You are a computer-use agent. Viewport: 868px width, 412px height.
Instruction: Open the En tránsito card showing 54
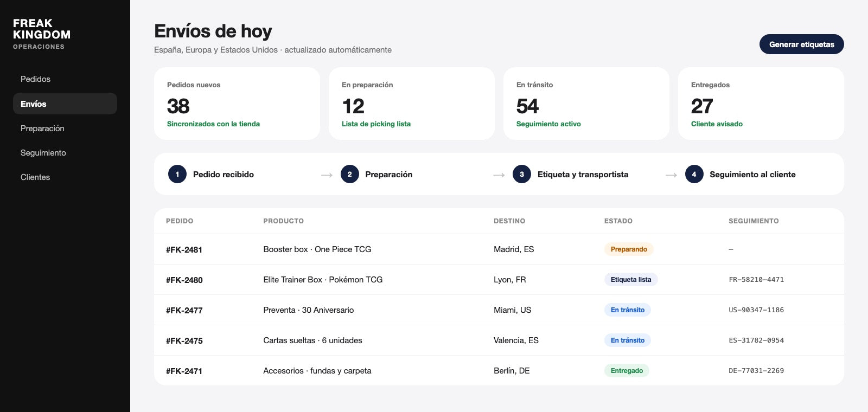pyautogui.click(x=586, y=104)
